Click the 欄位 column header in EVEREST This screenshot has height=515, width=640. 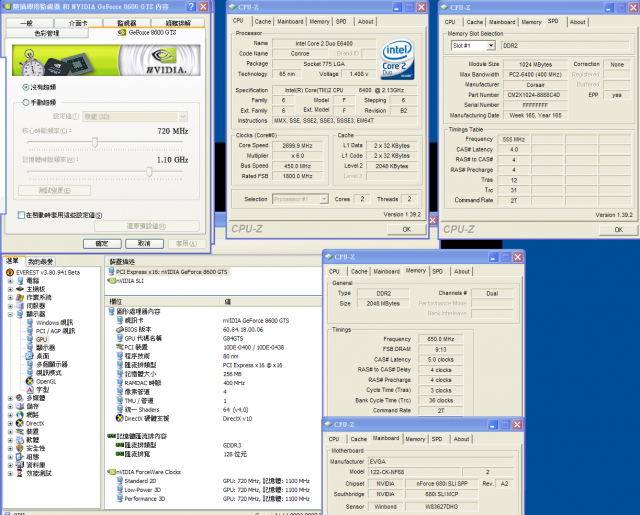163,302
